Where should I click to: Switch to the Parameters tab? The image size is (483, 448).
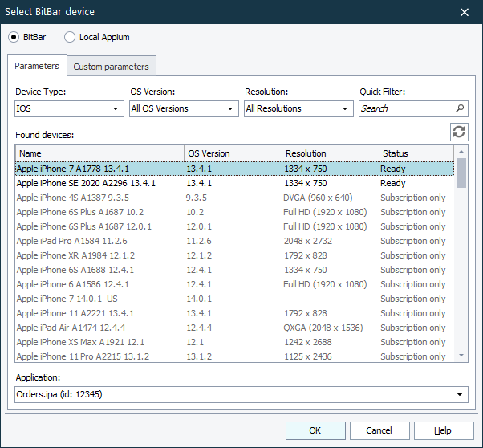coord(37,66)
